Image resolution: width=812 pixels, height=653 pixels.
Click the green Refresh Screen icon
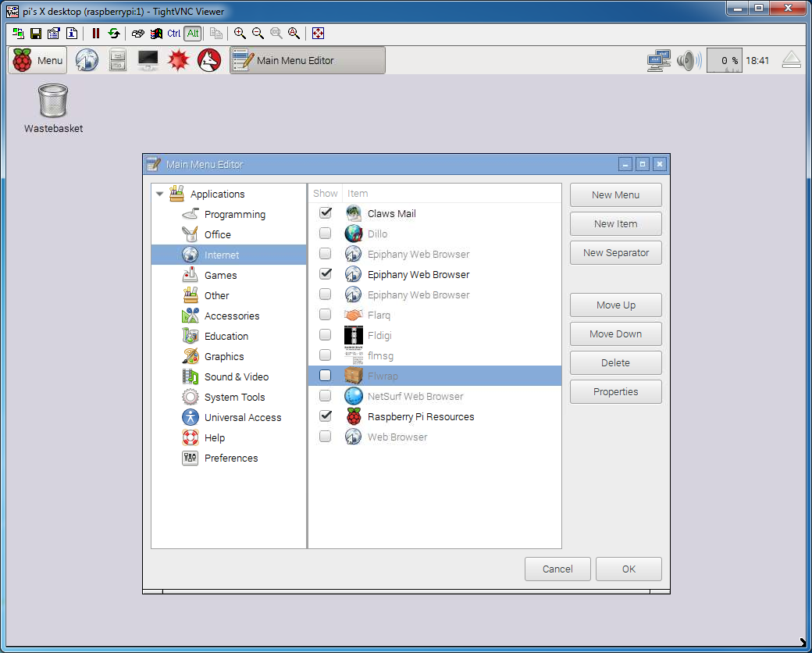pyautogui.click(x=113, y=34)
